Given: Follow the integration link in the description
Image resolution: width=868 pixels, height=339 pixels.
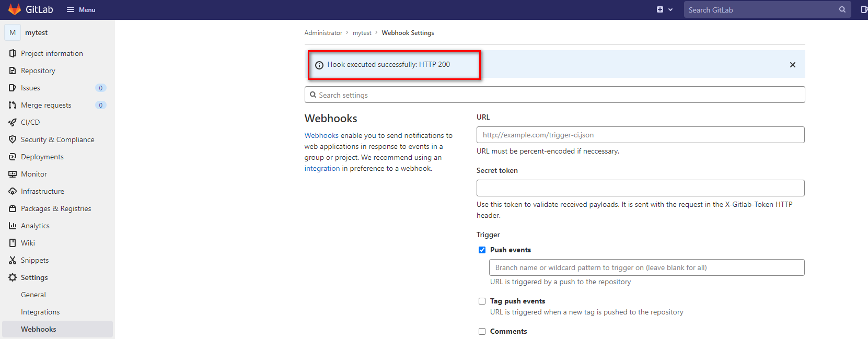Looking at the screenshot, I should [x=322, y=169].
